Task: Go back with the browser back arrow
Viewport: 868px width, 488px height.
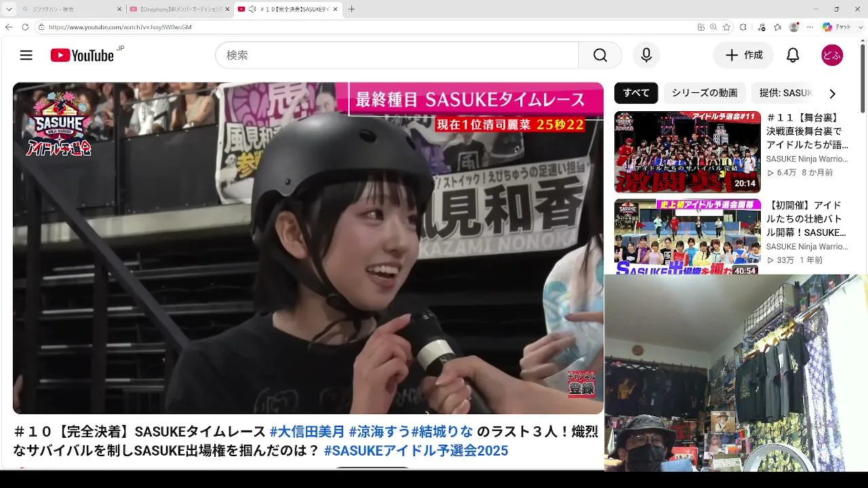Action: (x=9, y=27)
